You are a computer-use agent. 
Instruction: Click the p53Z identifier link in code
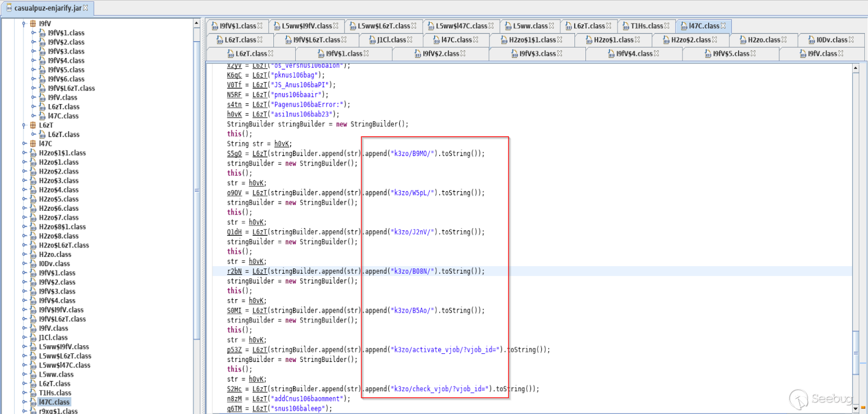[x=234, y=350]
